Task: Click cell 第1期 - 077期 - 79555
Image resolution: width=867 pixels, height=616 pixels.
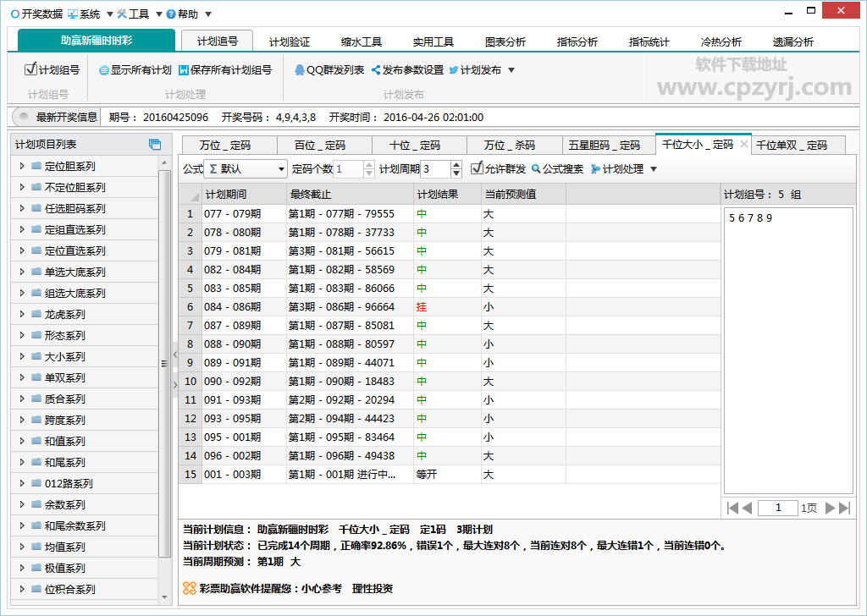Action: 350,214
